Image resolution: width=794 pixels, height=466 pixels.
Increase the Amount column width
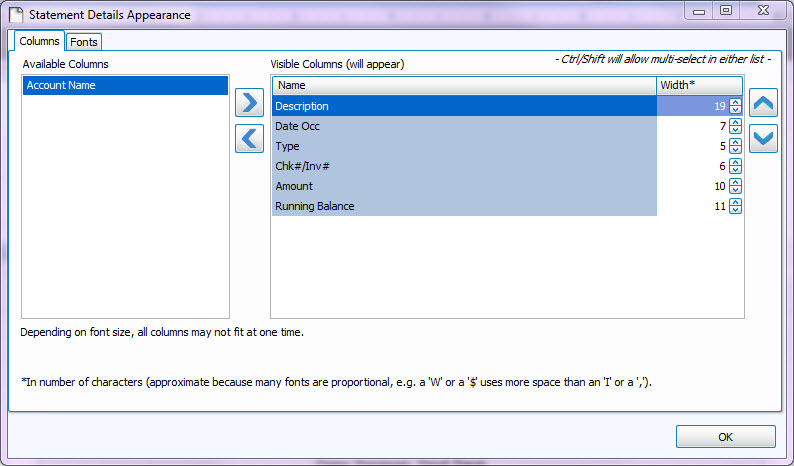pos(735,182)
